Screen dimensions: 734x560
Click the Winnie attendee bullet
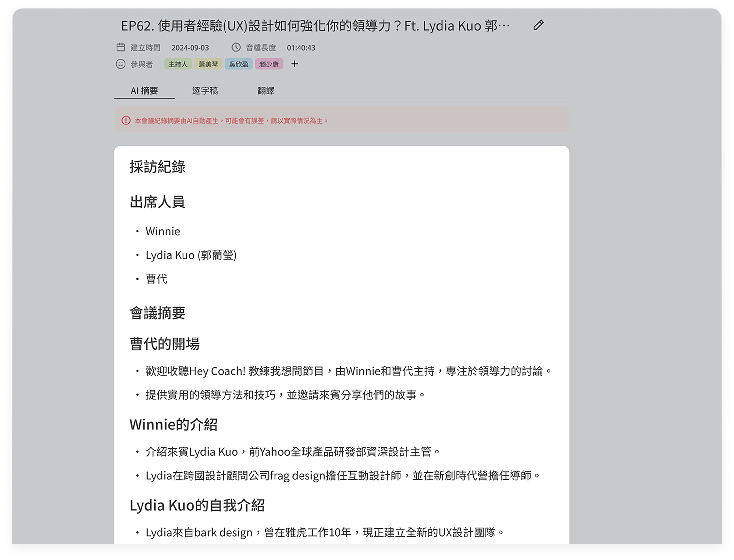163,231
